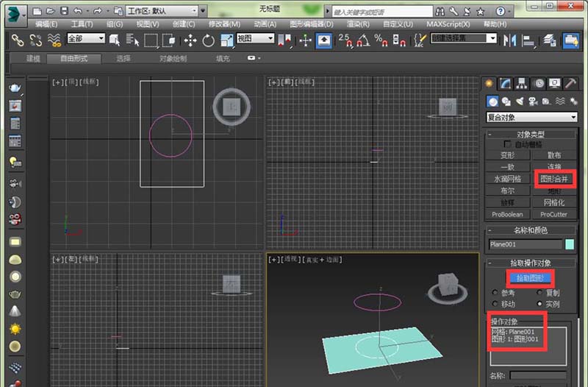Click the Undo arrow in title bar
588x387 pixels.
pos(79,11)
